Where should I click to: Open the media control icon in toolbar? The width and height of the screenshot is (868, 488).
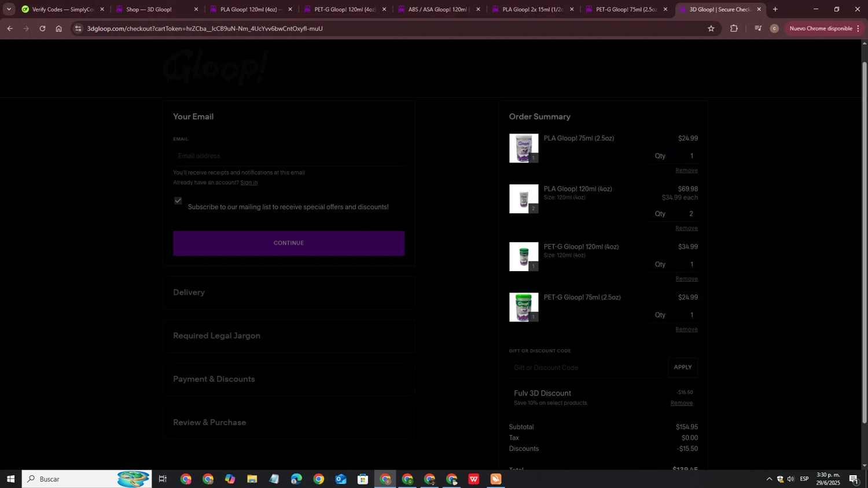coord(758,28)
